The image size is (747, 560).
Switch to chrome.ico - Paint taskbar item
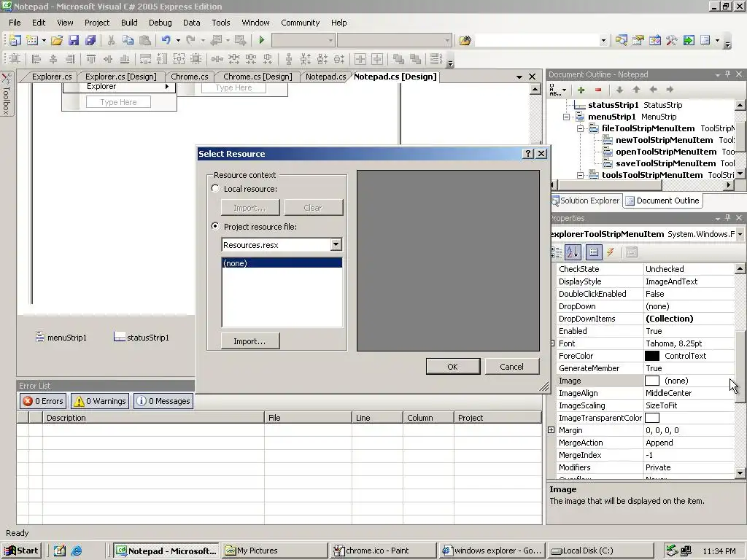382,551
